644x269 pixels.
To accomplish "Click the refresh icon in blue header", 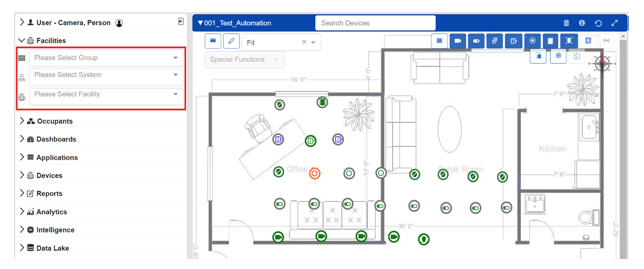I will (598, 24).
